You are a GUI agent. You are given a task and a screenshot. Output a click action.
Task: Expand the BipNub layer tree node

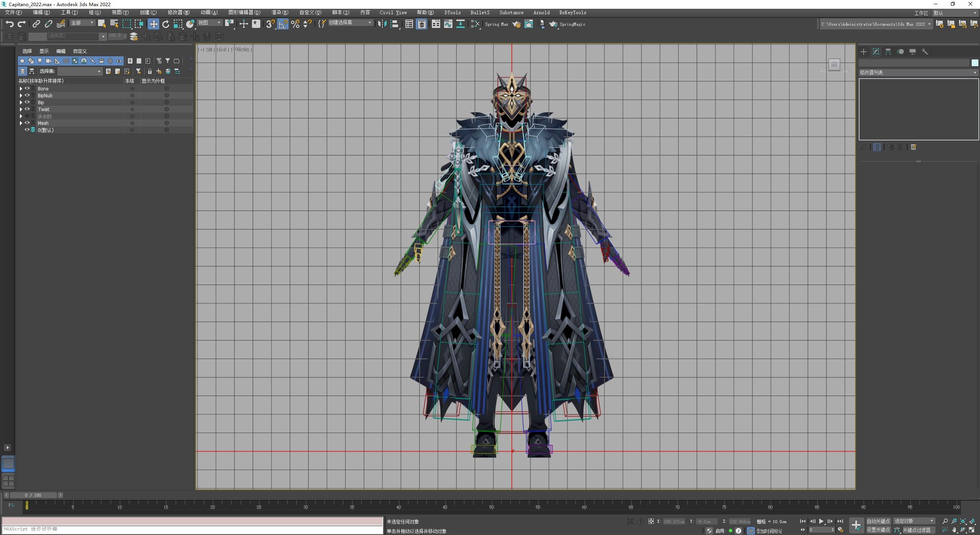(x=21, y=95)
